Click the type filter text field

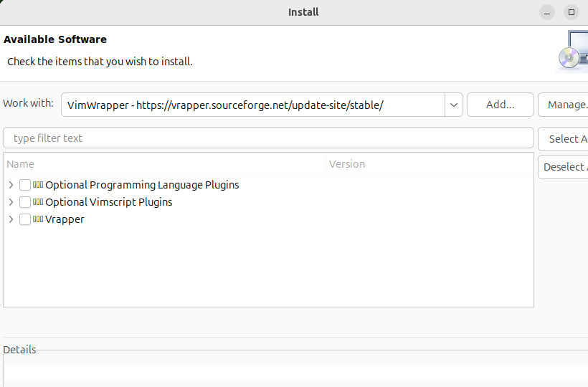point(268,138)
